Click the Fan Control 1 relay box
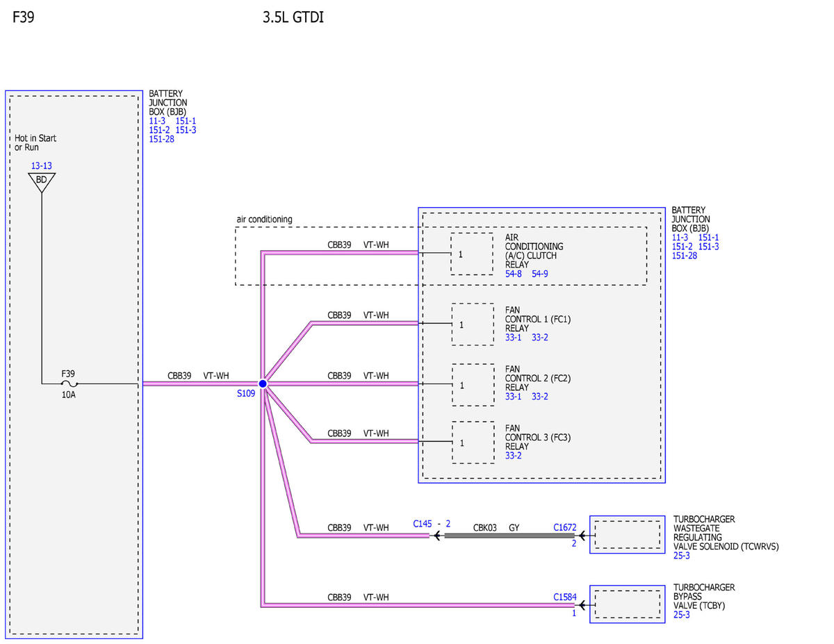The width and height of the screenshot is (834, 644). click(473, 324)
